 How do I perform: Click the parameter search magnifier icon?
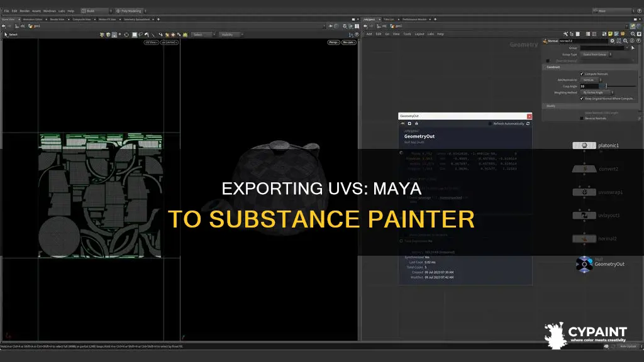click(x=626, y=41)
